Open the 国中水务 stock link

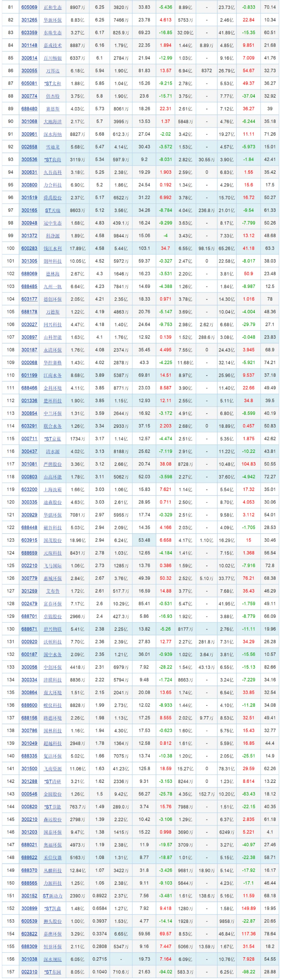click(53, 654)
